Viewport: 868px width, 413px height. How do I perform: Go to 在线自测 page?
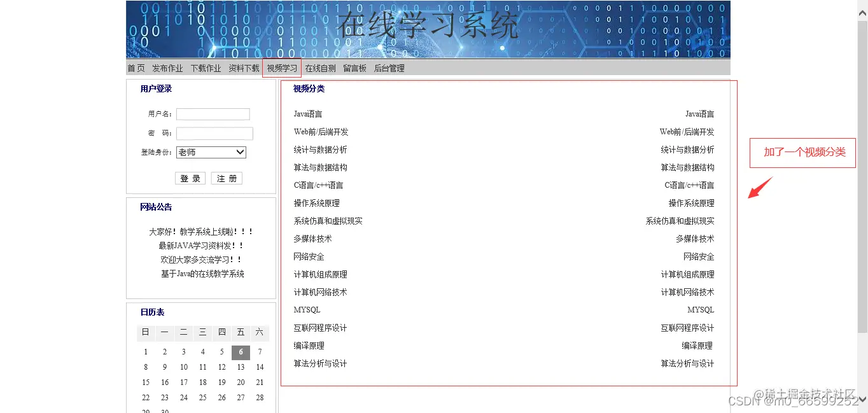point(321,67)
